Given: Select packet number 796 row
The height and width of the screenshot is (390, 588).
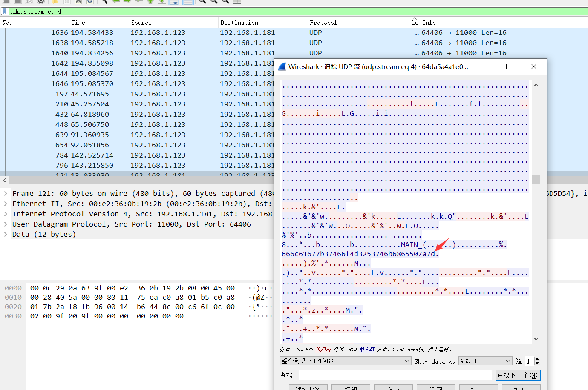Looking at the screenshot, I should (x=137, y=166).
